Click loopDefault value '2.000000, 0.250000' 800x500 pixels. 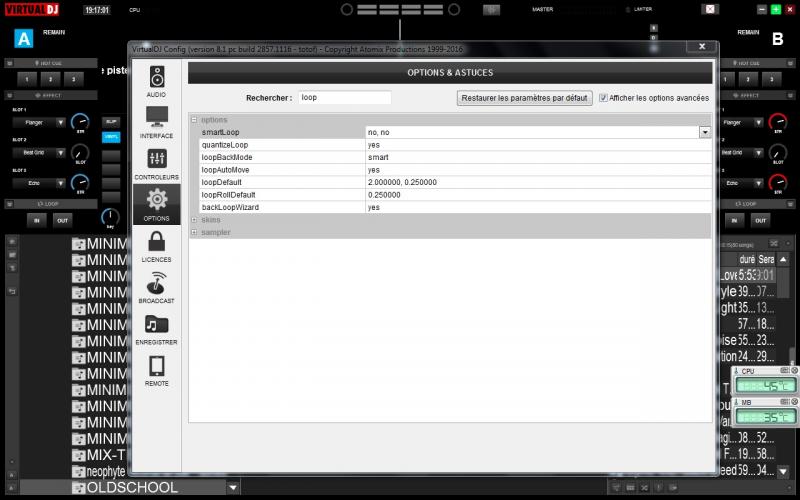pos(402,182)
